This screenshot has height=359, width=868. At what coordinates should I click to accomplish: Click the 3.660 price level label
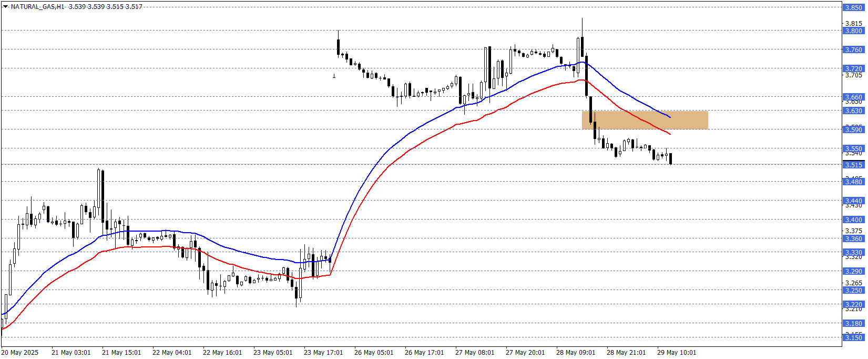(853, 97)
